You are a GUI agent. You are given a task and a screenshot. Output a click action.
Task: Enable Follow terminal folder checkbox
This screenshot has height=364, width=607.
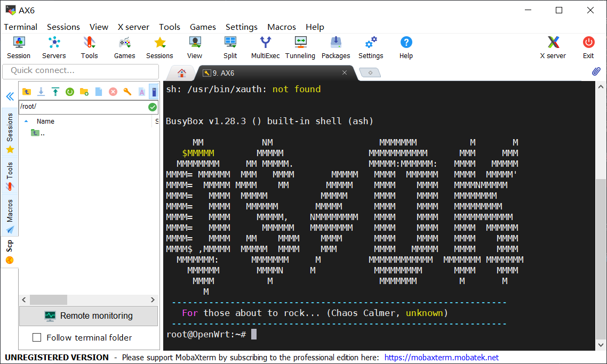tap(37, 337)
